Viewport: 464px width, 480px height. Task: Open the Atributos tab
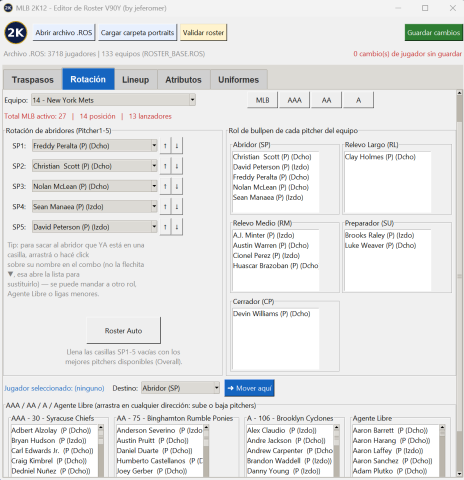pos(183,80)
